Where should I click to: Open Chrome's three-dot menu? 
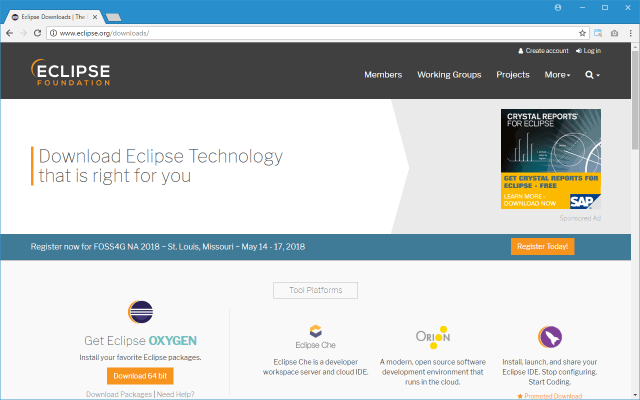click(631, 33)
